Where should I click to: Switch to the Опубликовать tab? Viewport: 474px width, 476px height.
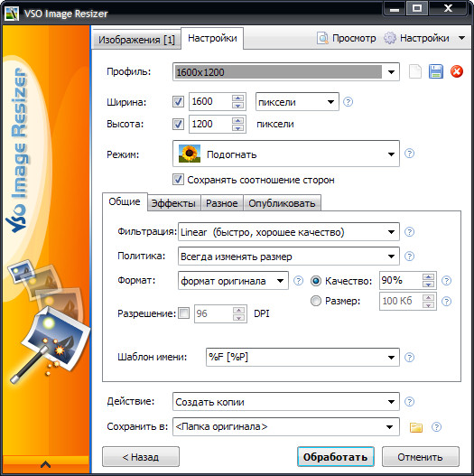tap(282, 203)
